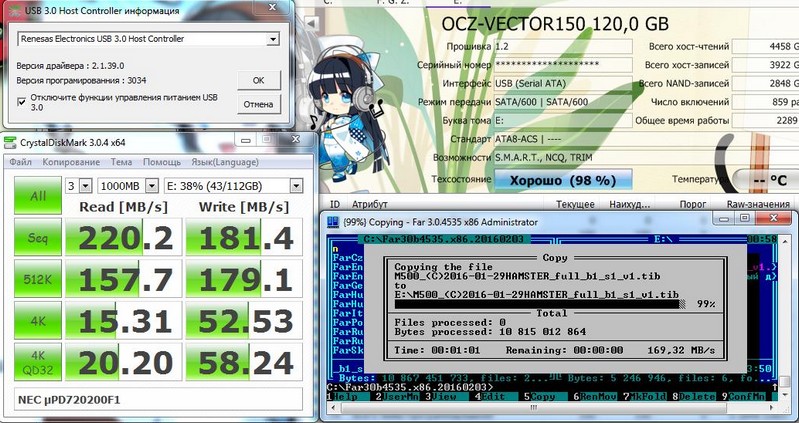Minimize the CrystalDiskMark window
The image size is (799, 423).
tap(247, 140)
